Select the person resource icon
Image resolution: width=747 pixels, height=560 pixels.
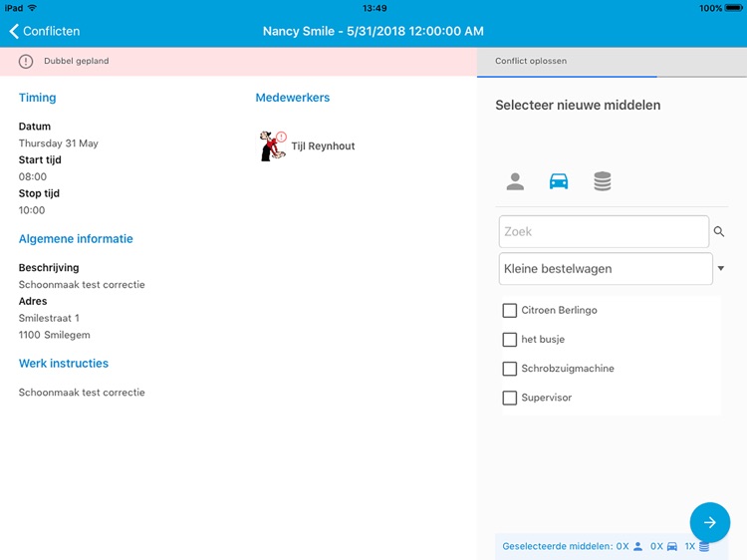click(515, 181)
